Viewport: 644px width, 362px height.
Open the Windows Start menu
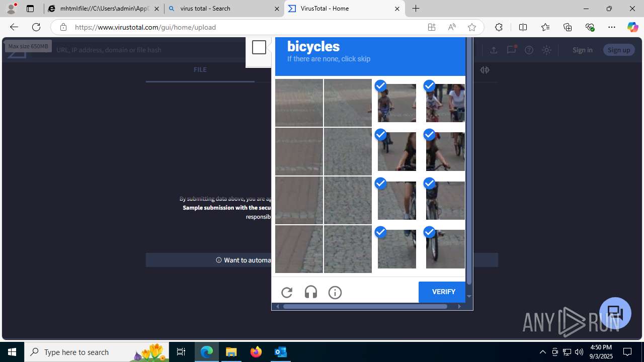12,352
